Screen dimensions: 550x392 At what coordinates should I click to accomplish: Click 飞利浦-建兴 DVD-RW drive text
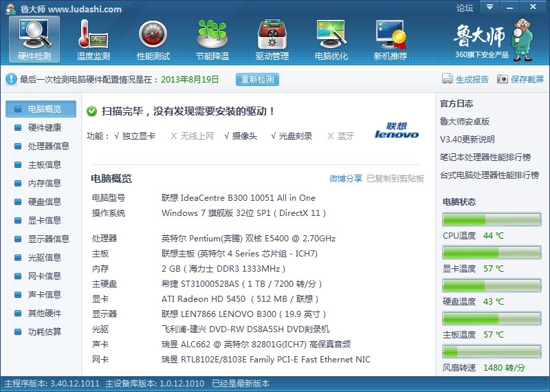tap(245, 329)
